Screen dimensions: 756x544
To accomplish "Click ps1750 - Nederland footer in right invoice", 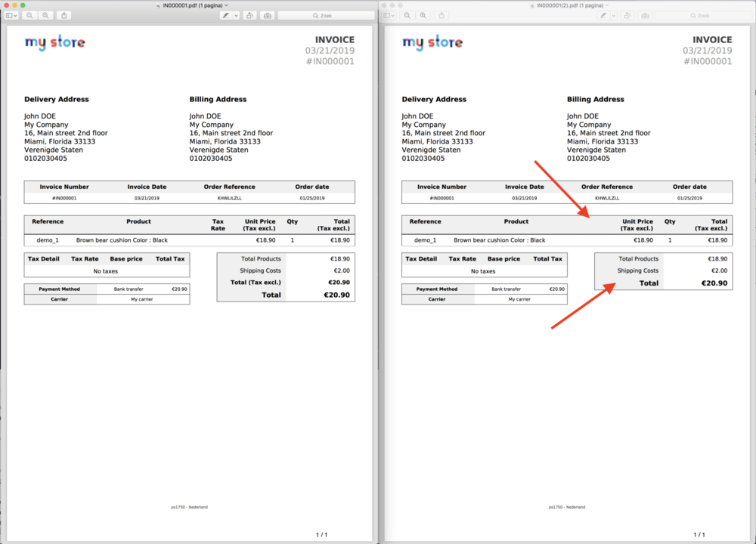I will (567, 507).
